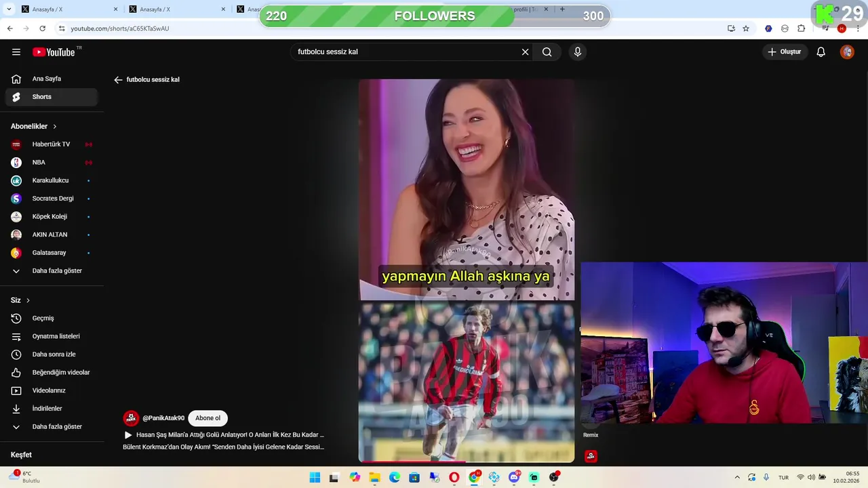
Task: Open YouTube notifications bell
Action: coord(821,52)
